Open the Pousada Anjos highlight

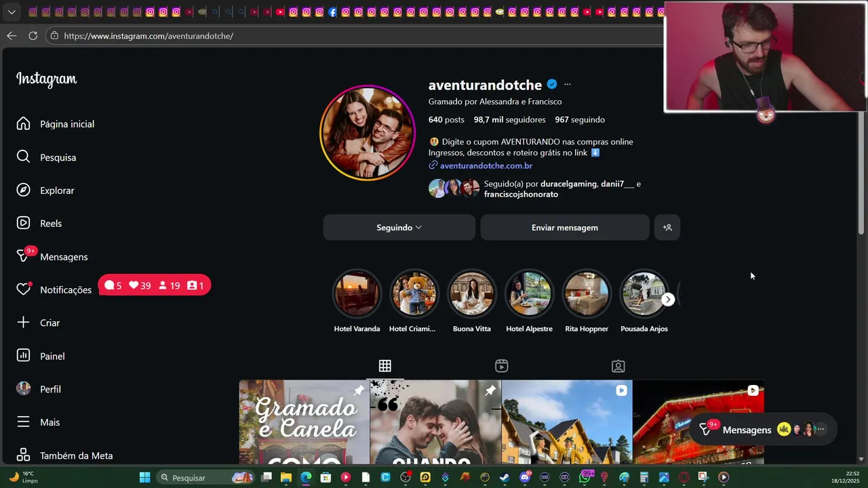click(x=644, y=294)
